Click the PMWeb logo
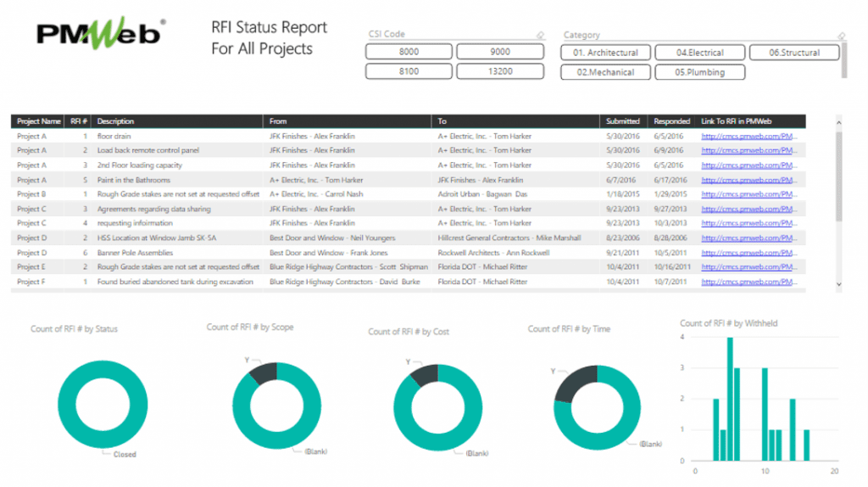The height and width of the screenshot is (487, 868). point(102,33)
